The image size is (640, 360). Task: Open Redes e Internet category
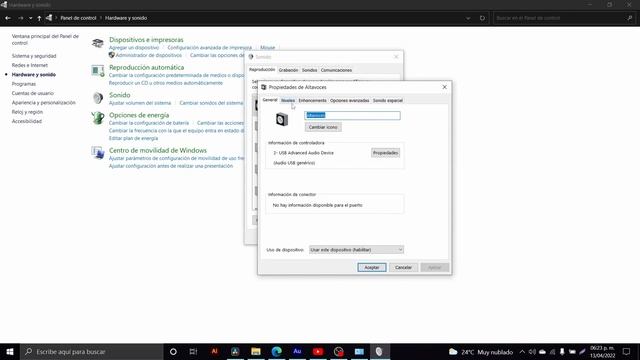(x=30, y=65)
